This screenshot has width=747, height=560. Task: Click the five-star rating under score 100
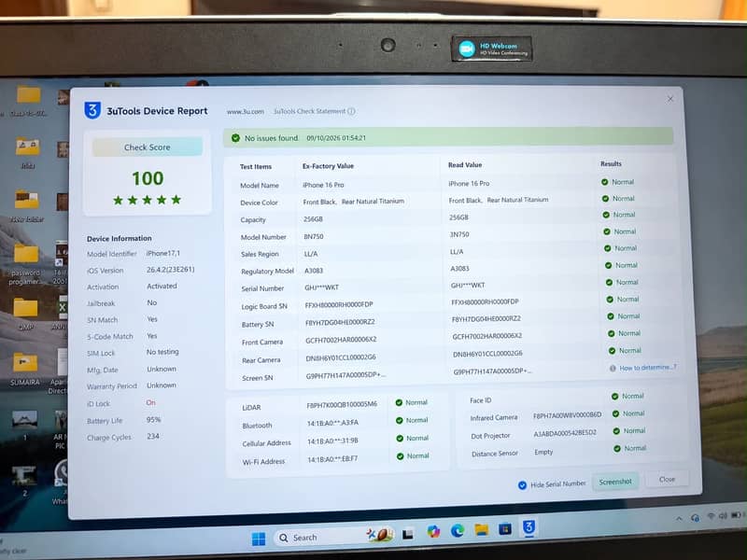click(148, 200)
